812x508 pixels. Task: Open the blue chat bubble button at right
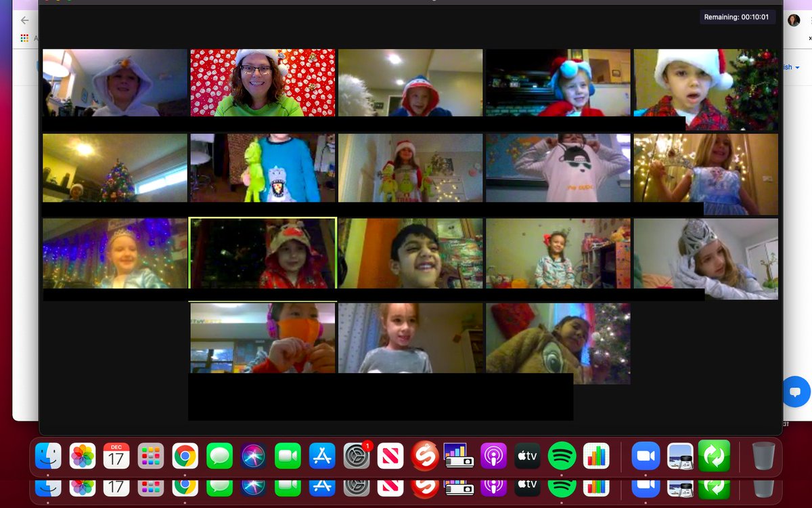click(x=796, y=392)
